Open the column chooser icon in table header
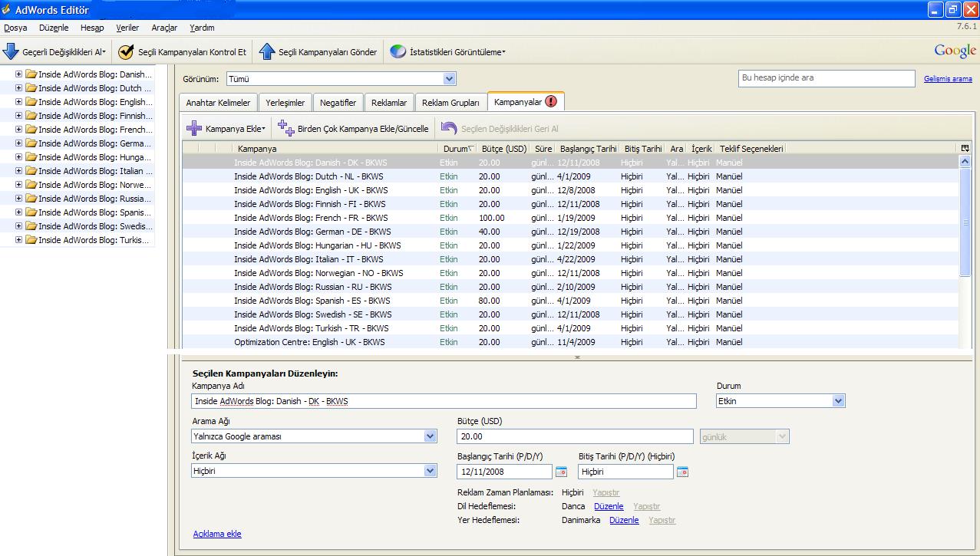 (965, 148)
